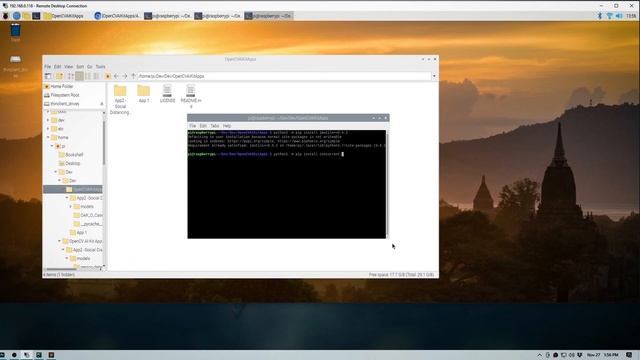
Task: Click the home folder toolbar button
Action: (x=108, y=76)
